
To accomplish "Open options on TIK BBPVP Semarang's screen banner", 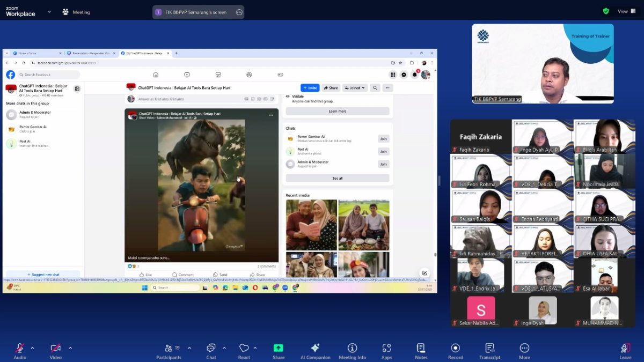I will point(239,12).
